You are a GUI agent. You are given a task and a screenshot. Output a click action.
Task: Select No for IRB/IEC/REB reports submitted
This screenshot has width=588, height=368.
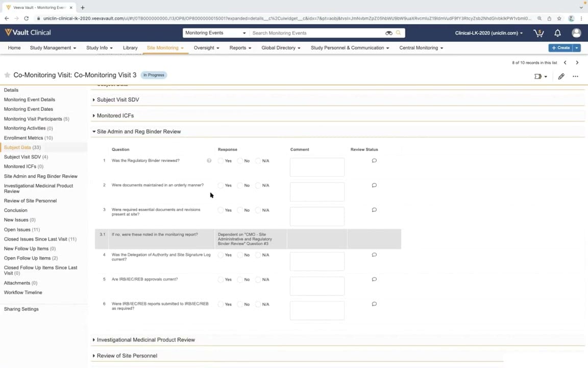tap(240, 305)
